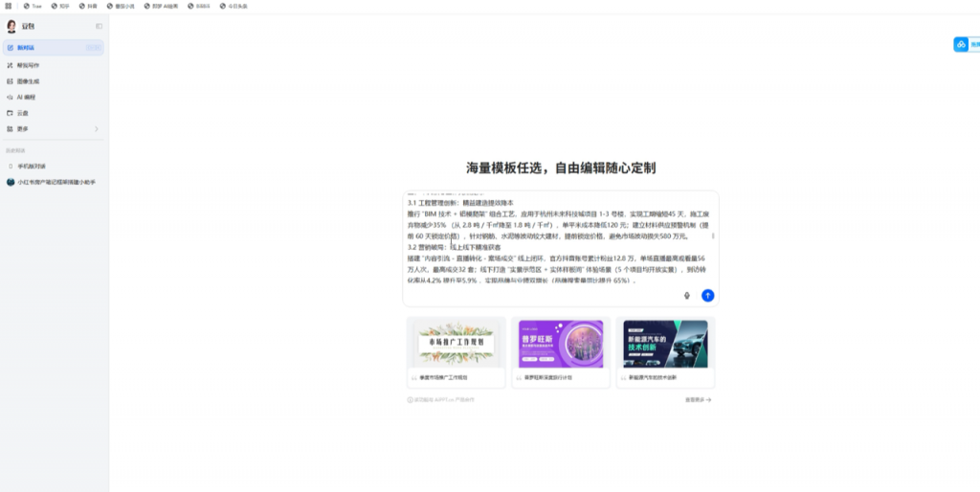980x492 pixels.
Task: Send the message with blue arrow button
Action: click(x=707, y=296)
